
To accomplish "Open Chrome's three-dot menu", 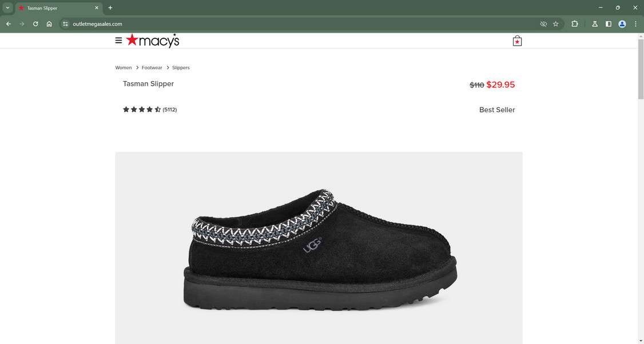I will pos(635,24).
